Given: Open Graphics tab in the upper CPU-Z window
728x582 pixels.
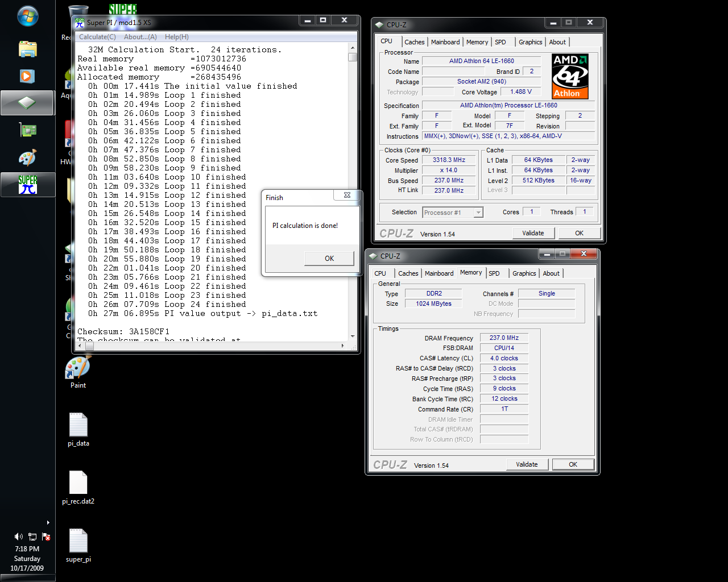Looking at the screenshot, I should (530, 42).
